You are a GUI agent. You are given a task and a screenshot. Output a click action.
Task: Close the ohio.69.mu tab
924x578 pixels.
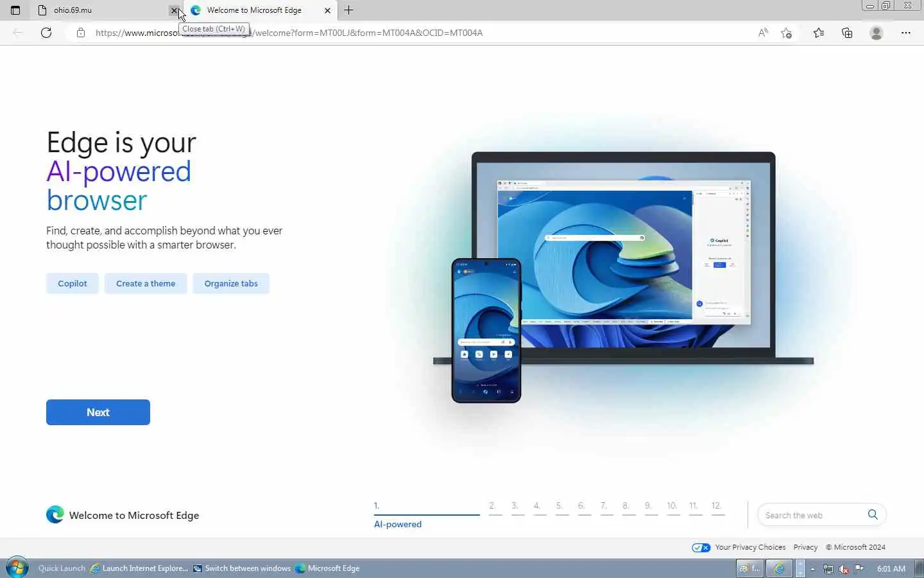[174, 10]
